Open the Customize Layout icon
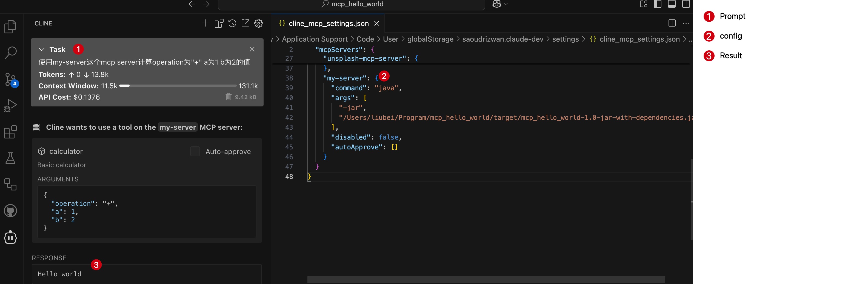The image size is (868, 284). pos(643,4)
